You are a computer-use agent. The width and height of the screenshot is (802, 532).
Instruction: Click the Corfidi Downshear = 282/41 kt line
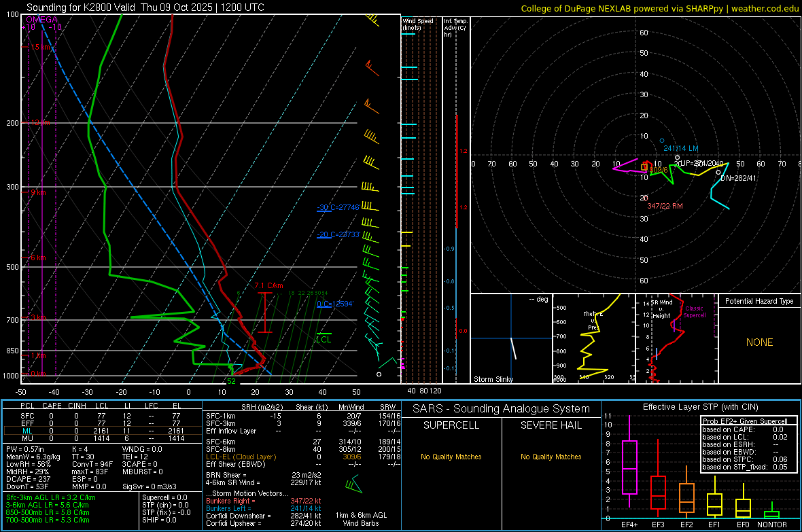tap(264, 516)
